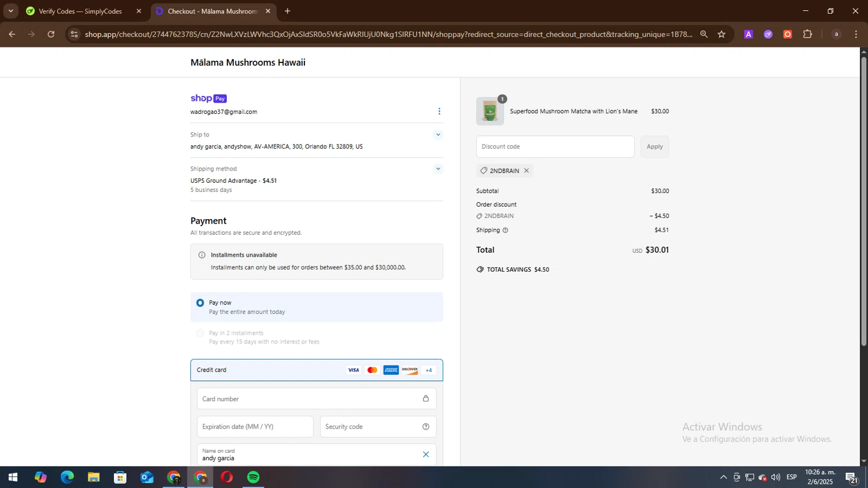
Task: Click the Discover card logo
Action: pos(410,370)
